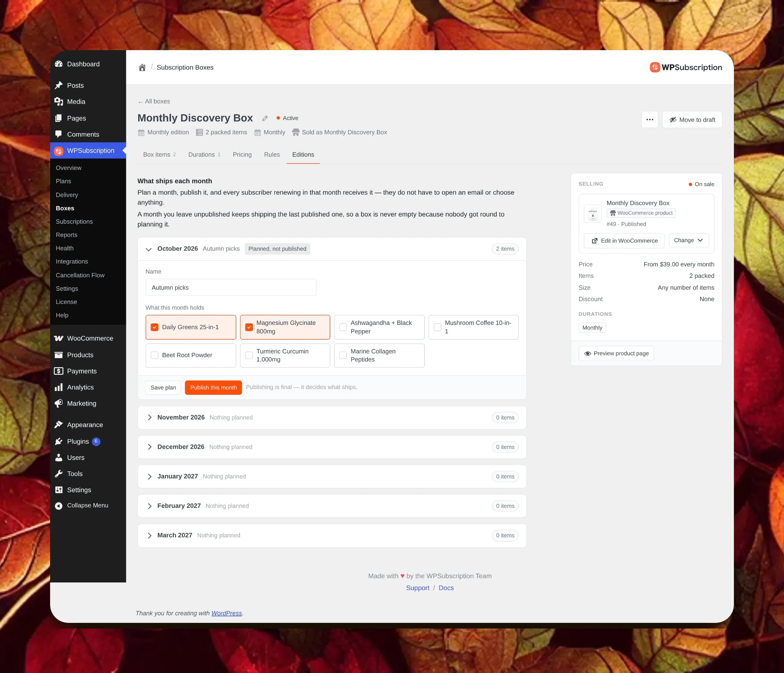The image size is (784, 673).
Task: Click the Monthly Discovery Box product thumbnail
Action: [593, 214]
